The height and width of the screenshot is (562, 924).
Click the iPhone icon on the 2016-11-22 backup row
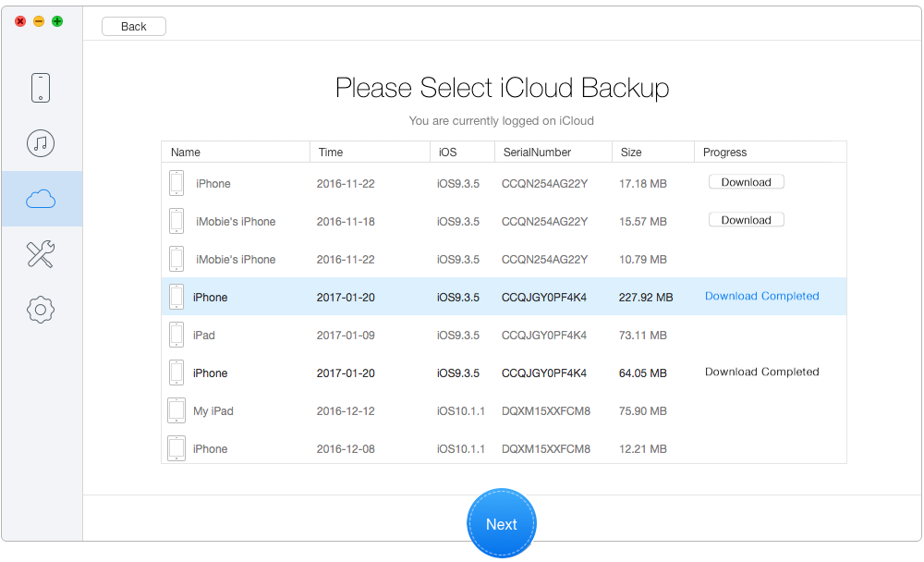(176, 183)
